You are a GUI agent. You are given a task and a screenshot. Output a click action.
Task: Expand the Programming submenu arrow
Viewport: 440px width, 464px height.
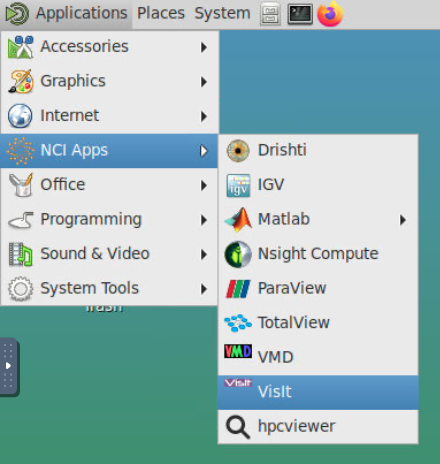pos(204,220)
